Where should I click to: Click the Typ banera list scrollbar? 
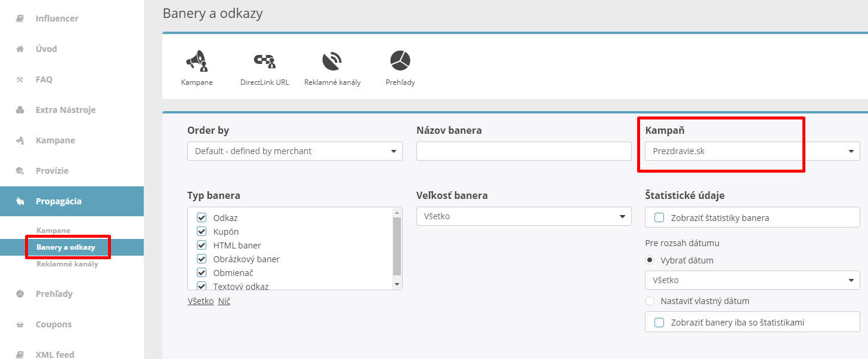coord(397,246)
